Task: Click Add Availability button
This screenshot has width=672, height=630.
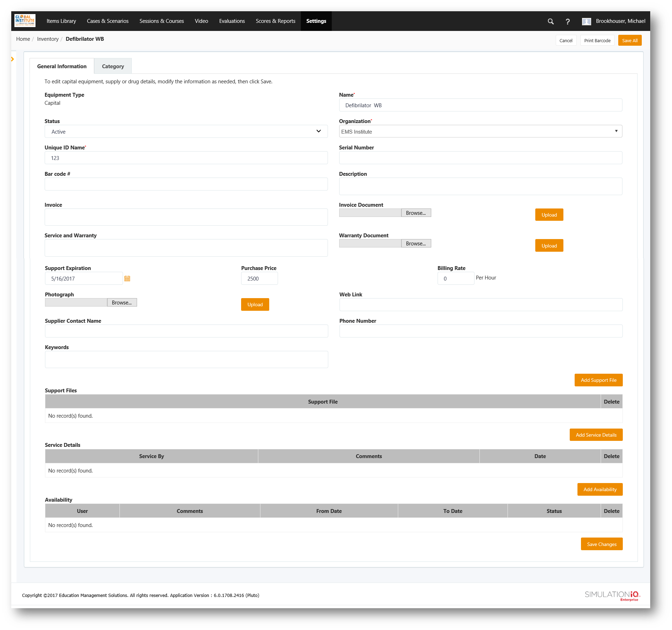Action: 600,489
